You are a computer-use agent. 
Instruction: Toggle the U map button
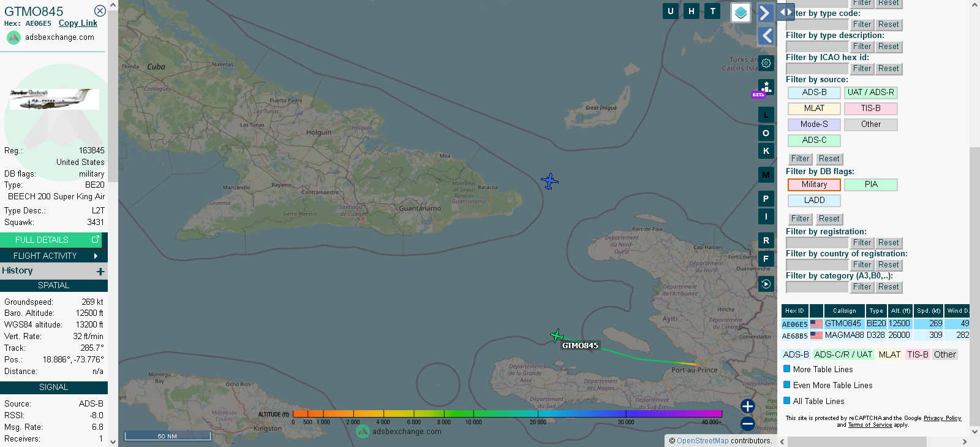click(x=671, y=11)
